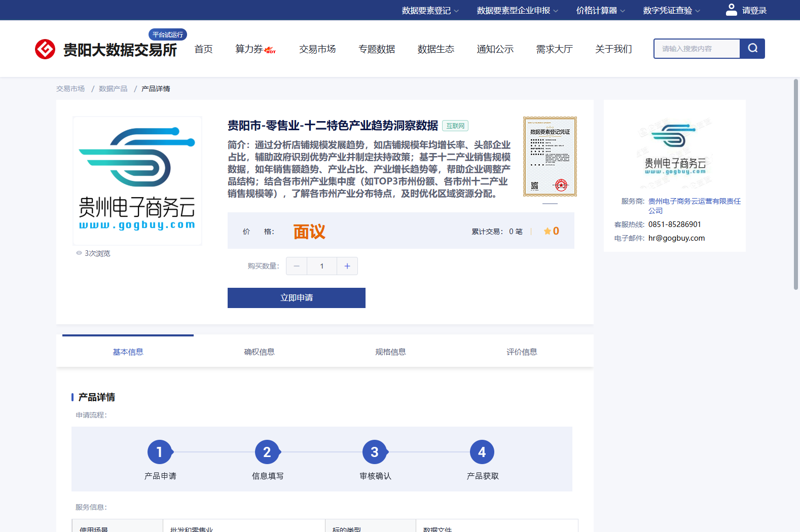
Task: Click the 面议 price text
Action: point(309,232)
